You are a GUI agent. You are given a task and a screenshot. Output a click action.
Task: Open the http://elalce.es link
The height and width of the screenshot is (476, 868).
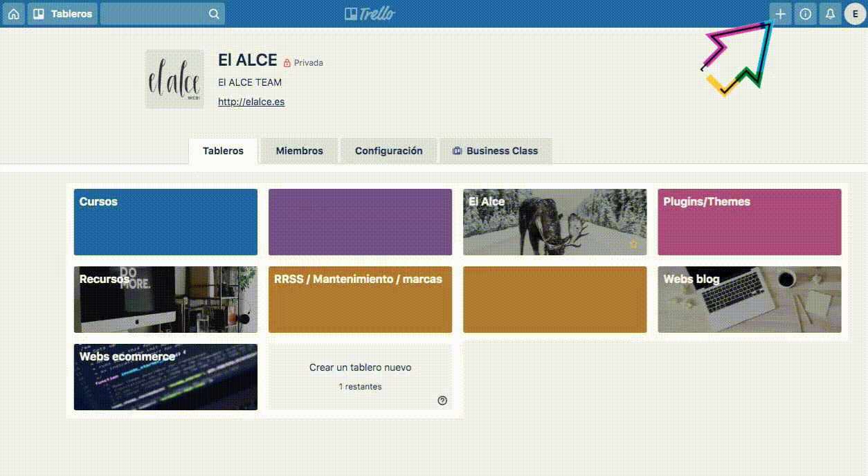(x=251, y=102)
